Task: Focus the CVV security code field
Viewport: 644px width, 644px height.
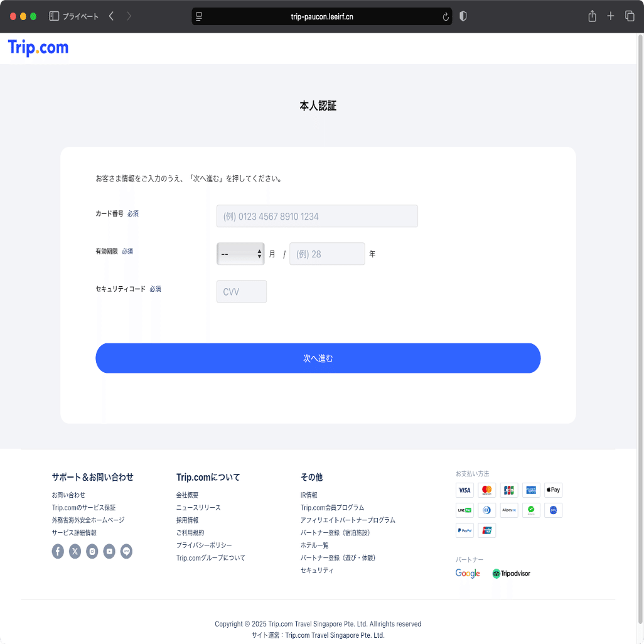Action: [242, 292]
